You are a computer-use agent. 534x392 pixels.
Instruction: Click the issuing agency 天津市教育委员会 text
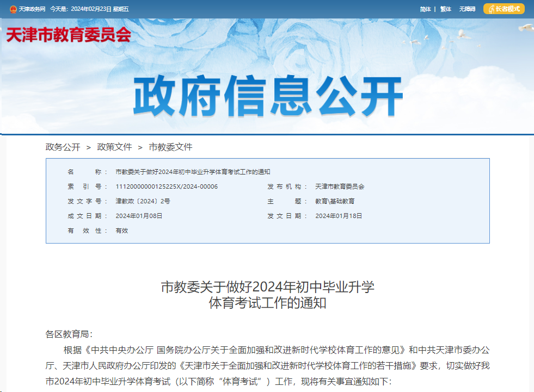click(340, 186)
